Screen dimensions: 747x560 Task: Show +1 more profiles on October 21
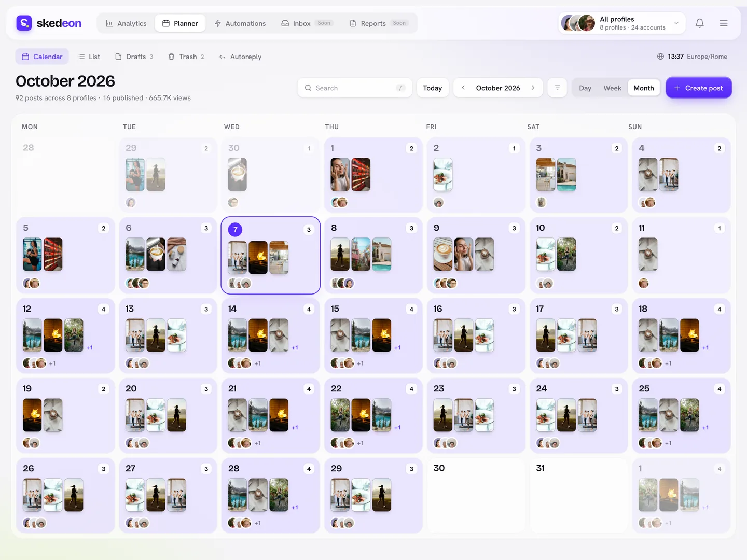(x=258, y=443)
